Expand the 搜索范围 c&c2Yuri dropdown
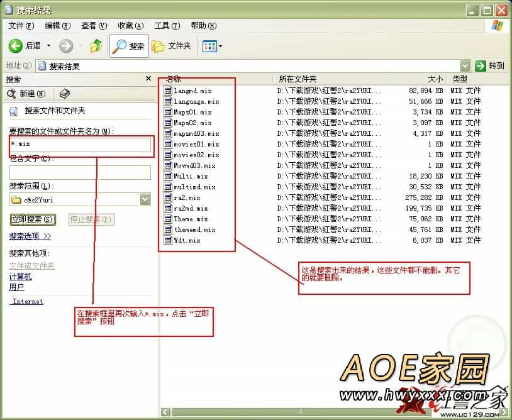The height and width of the screenshot is (420, 512). [145, 199]
